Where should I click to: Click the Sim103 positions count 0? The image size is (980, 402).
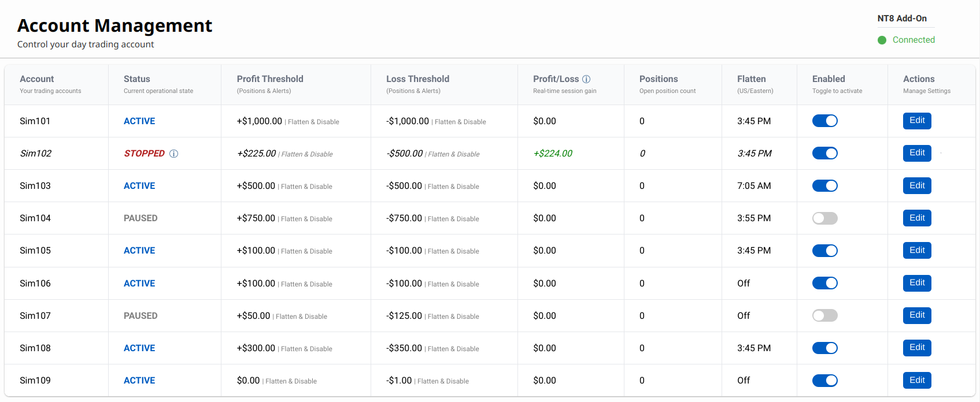pos(642,186)
